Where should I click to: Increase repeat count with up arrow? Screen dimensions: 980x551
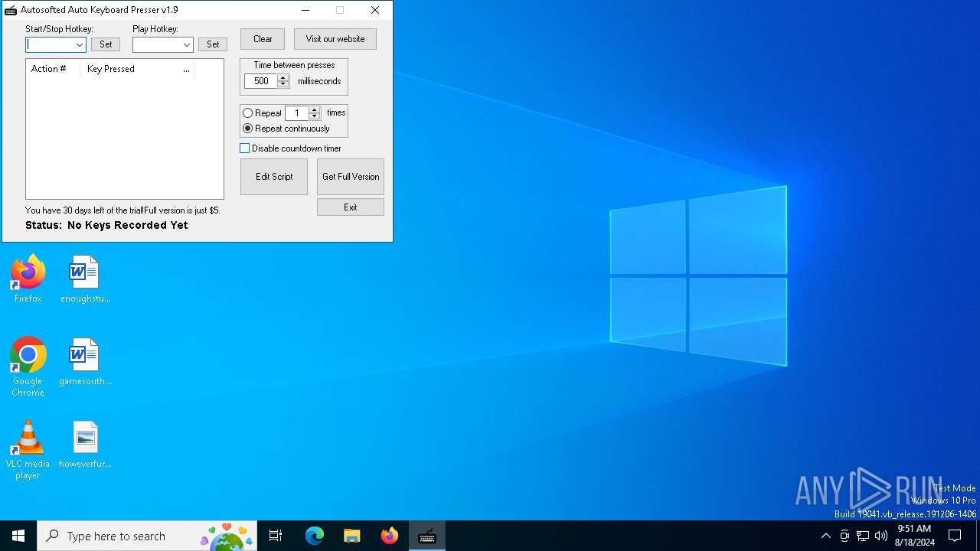coord(314,110)
